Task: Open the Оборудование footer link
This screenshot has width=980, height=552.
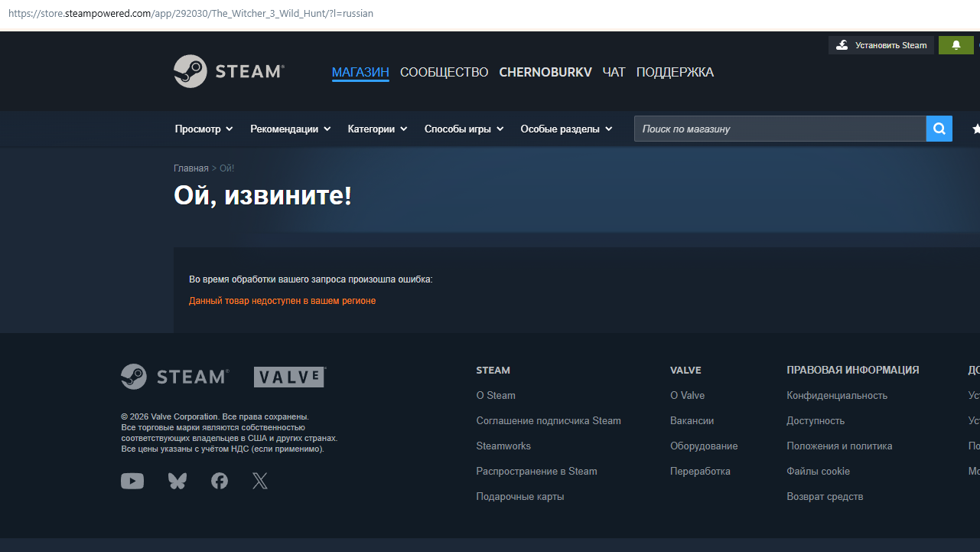Action: pos(704,446)
